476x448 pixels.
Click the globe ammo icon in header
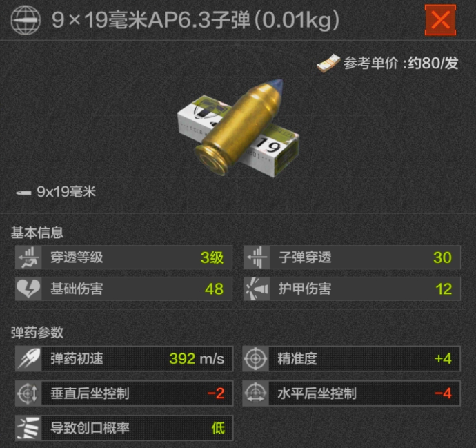pyautogui.click(x=26, y=20)
